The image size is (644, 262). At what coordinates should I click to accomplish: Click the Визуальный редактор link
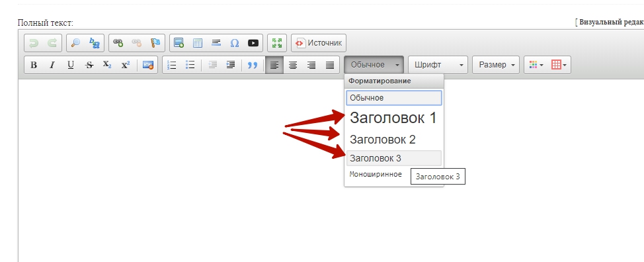click(612, 22)
